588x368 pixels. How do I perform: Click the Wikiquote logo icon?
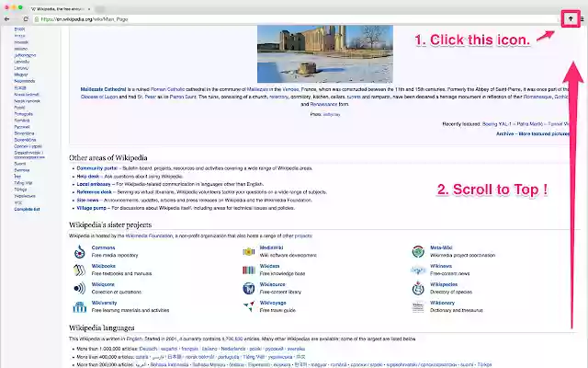tap(80, 288)
